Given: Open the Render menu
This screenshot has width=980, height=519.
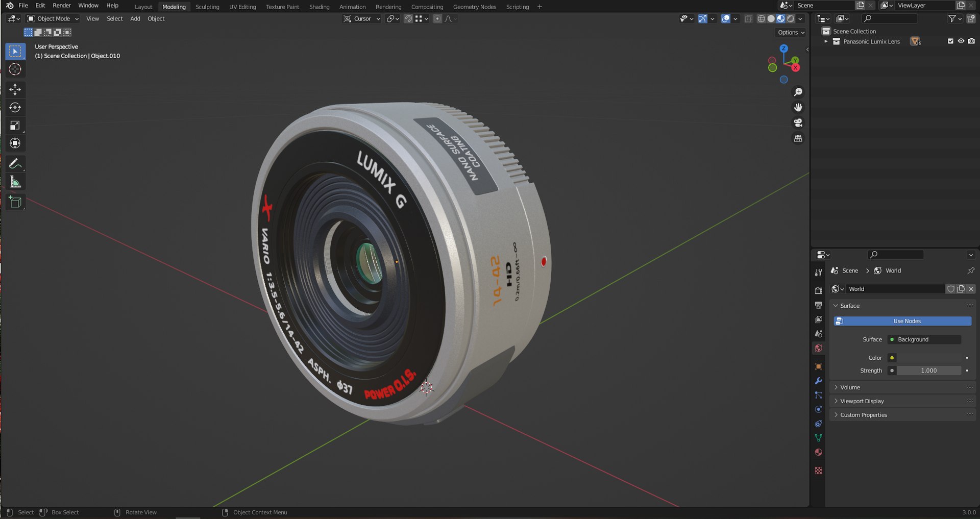Looking at the screenshot, I should point(62,6).
